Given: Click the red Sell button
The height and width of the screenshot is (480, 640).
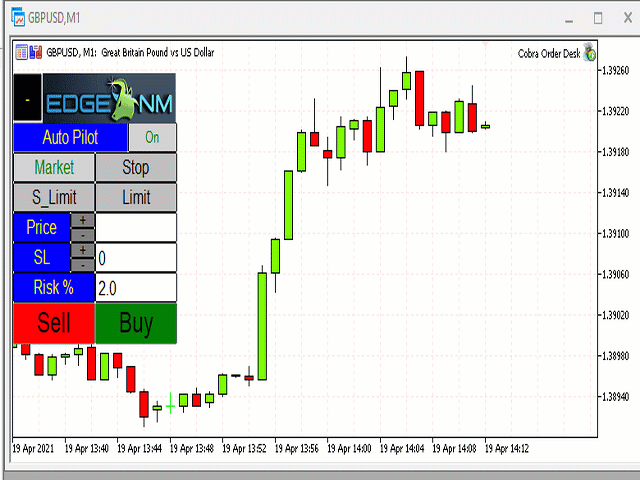Looking at the screenshot, I should coord(54,323).
